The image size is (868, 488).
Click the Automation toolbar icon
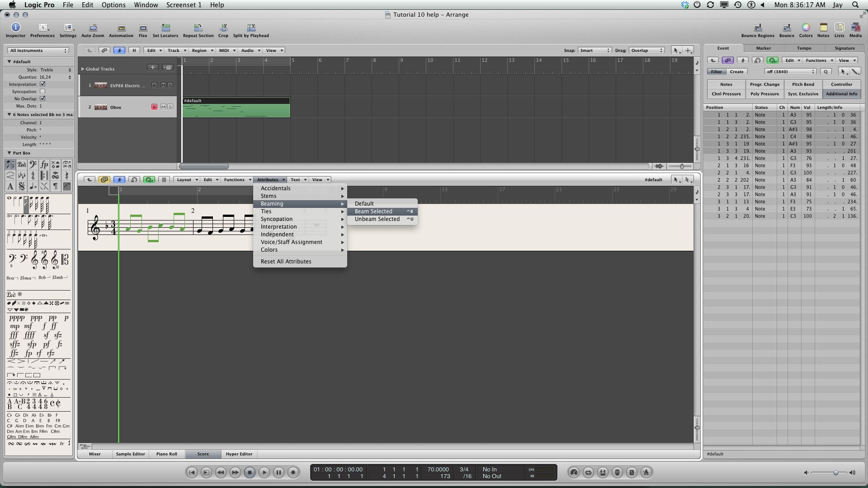tap(121, 30)
